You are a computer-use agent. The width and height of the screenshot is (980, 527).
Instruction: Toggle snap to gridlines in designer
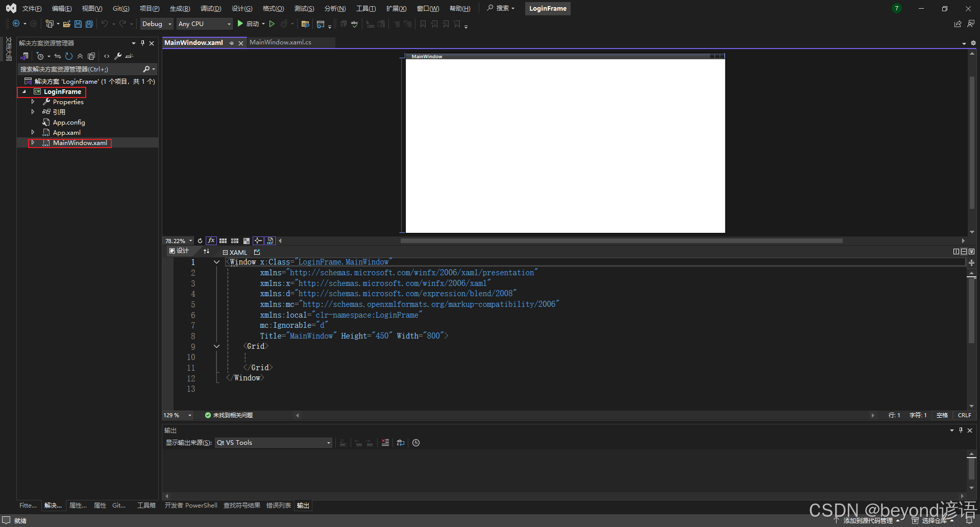[235, 241]
